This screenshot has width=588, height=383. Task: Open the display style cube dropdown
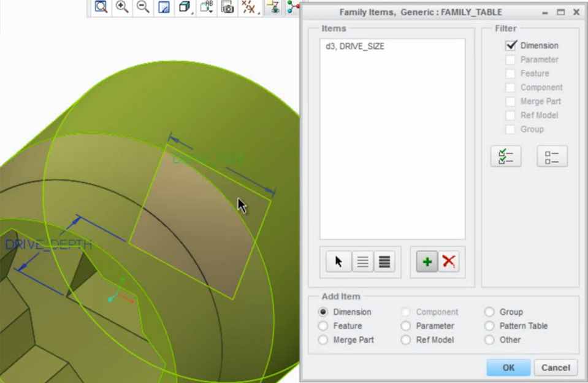185,7
